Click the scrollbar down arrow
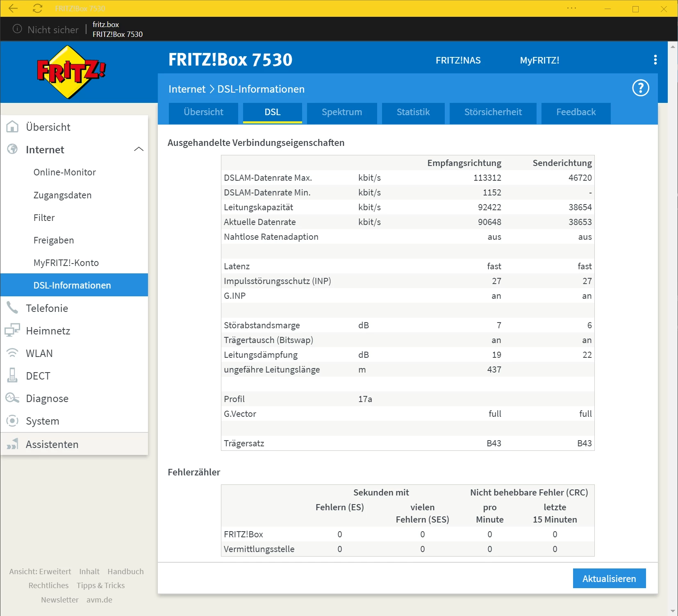This screenshot has height=616, width=678. click(x=673, y=611)
